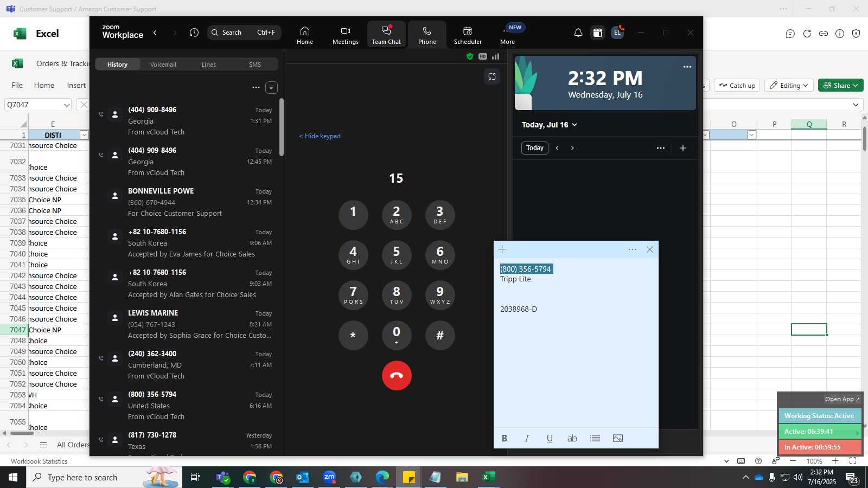Open Excel Insert ribbon tab
The image size is (868, 488).
click(76, 85)
